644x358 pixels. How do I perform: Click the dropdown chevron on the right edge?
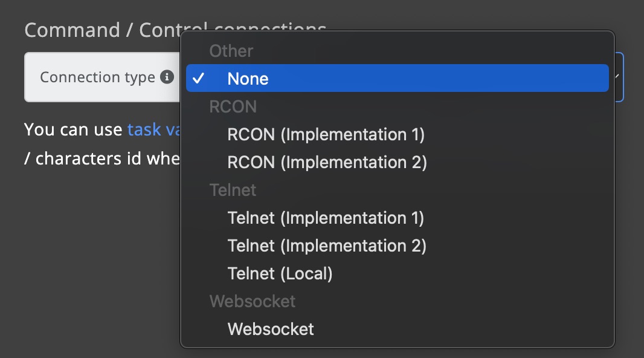617,77
